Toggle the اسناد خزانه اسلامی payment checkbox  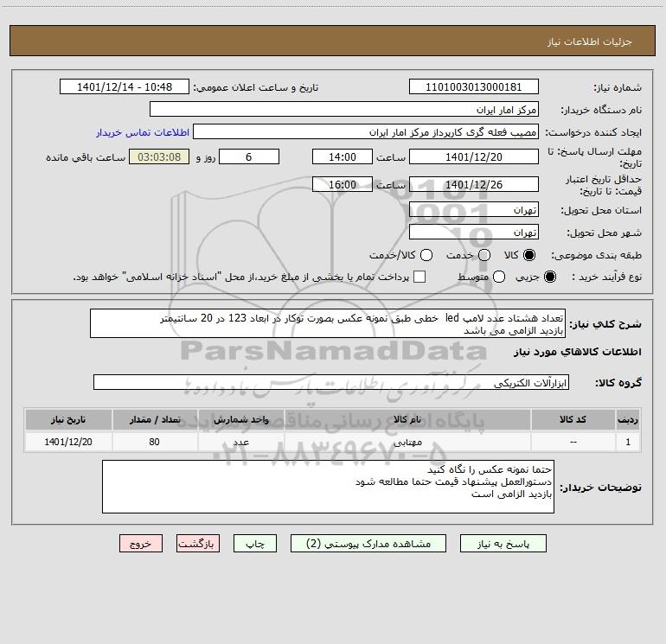pos(419,277)
